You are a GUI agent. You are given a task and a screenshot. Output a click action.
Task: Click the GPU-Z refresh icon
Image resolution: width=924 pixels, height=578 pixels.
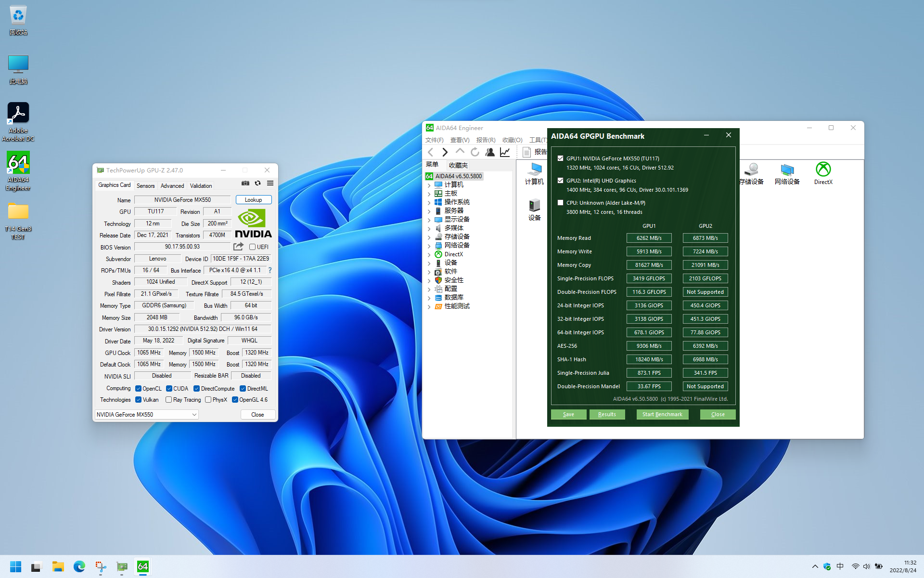258,183
